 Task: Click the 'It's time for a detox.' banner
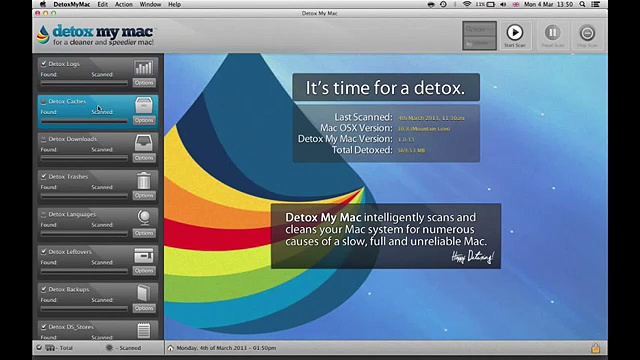click(x=386, y=87)
